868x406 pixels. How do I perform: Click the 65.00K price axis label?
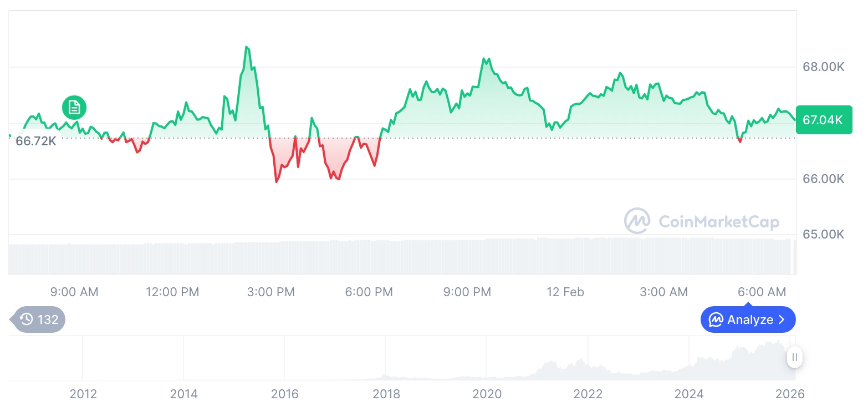(x=823, y=234)
